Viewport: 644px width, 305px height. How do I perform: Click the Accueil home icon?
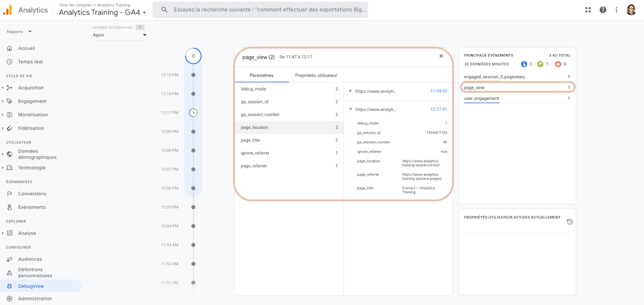[10, 48]
